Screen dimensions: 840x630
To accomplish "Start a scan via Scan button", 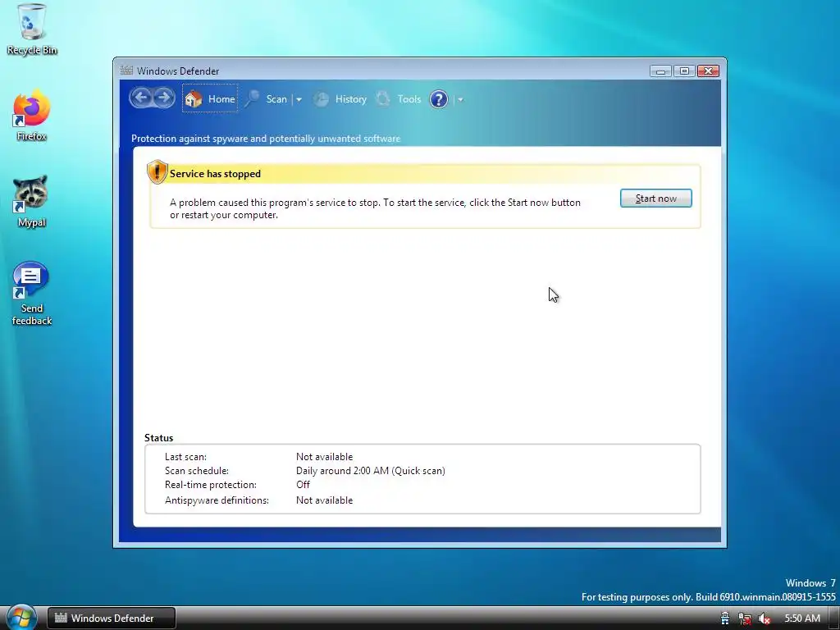I will click(267, 99).
